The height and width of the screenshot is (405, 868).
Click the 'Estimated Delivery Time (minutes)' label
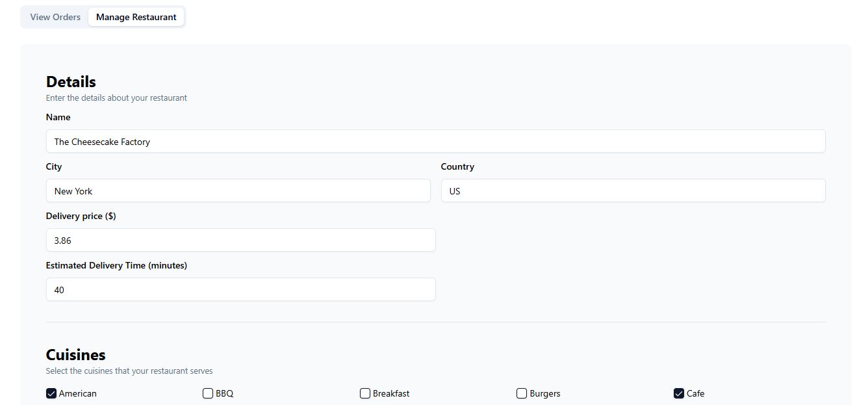pyautogui.click(x=116, y=265)
